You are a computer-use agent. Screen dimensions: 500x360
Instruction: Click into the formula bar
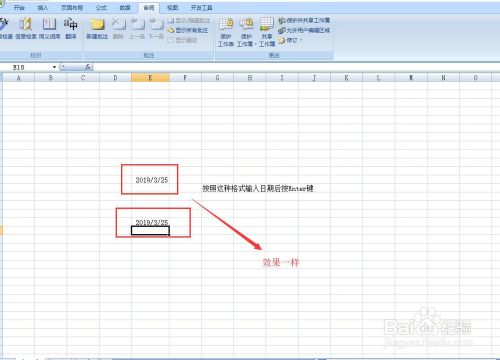[296, 67]
